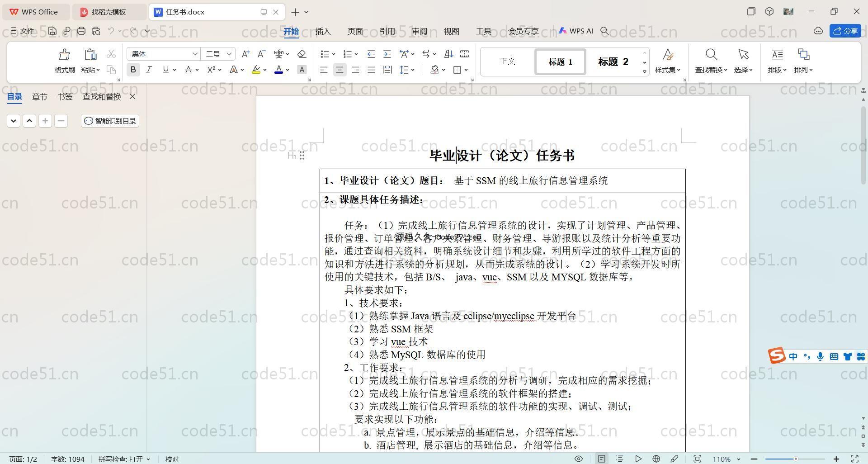Open the Styles set (样式集) icon
This screenshot has height=464, width=868.
tap(668, 55)
